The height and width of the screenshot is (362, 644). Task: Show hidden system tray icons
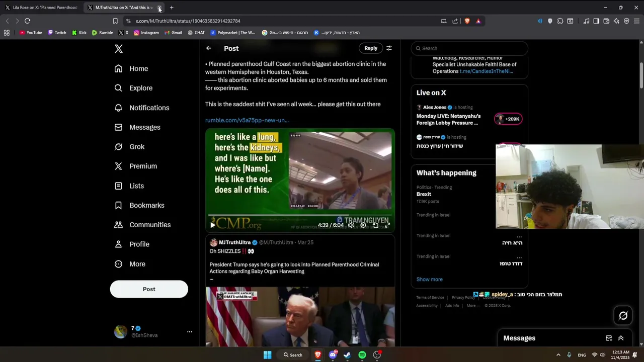coord(558,355)
